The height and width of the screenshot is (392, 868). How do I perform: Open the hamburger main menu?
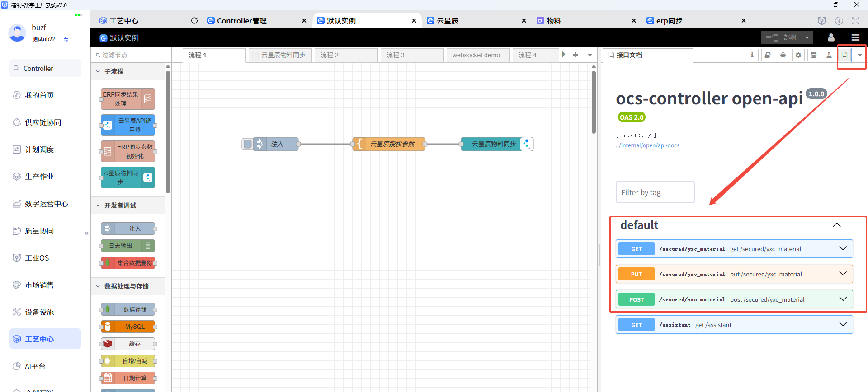coord(855,37)
